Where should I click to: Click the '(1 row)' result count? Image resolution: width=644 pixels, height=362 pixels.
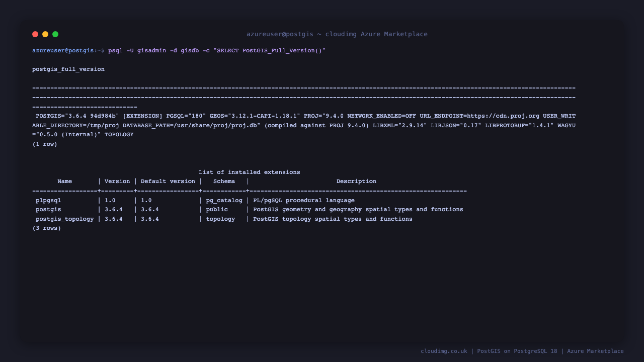45,144
